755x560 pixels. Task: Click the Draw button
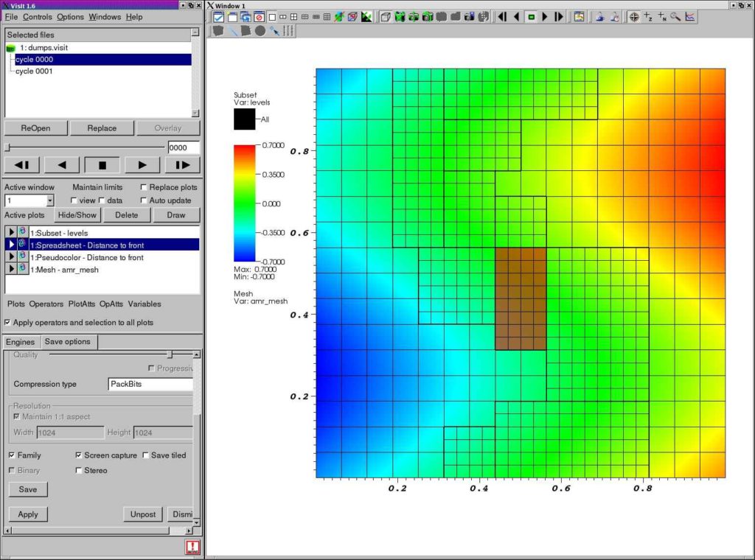pos(176,214)
